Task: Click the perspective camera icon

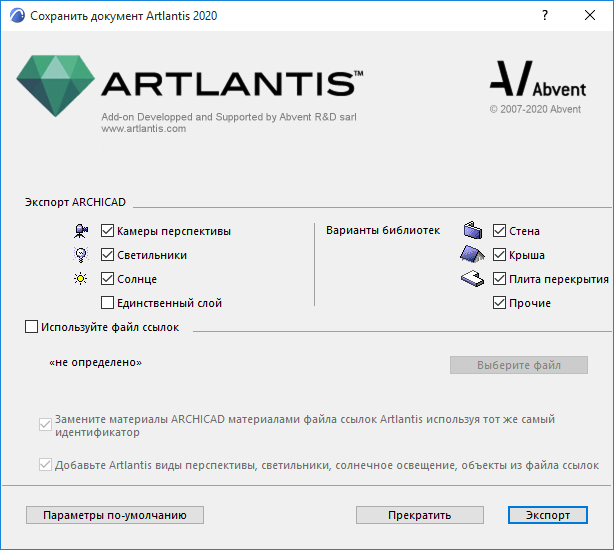Action: tap(81, 231)
